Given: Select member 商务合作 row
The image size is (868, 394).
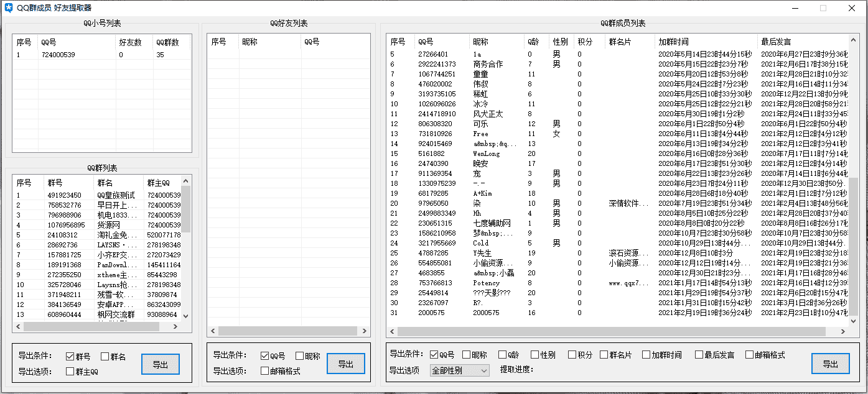Looking at the screenshot, I should coord(618,64).
